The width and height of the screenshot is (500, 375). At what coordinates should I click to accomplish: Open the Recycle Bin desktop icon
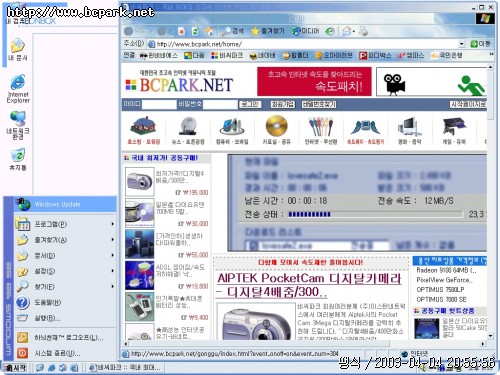click(x=18, y=159)
